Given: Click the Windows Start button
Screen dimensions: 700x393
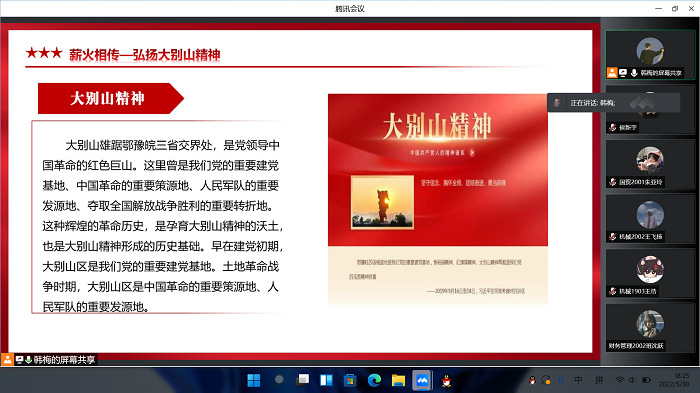Looking at the screenshot, I should tap(254, 380).
